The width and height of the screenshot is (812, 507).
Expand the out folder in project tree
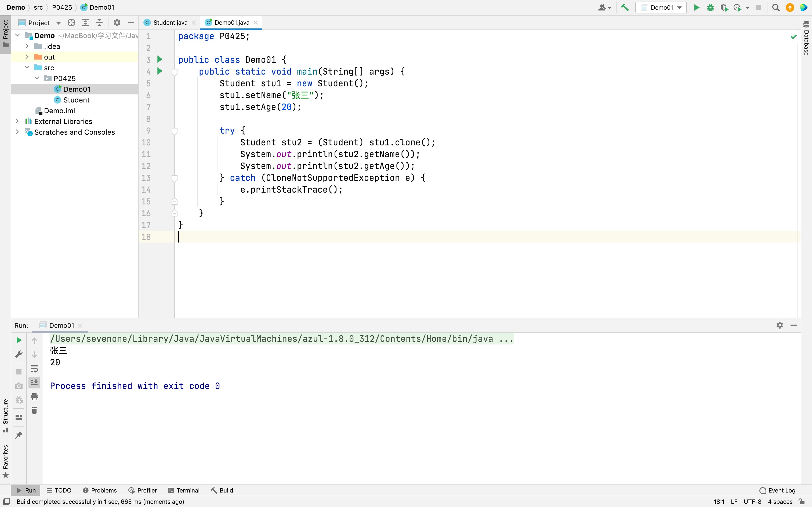point(27,57)
